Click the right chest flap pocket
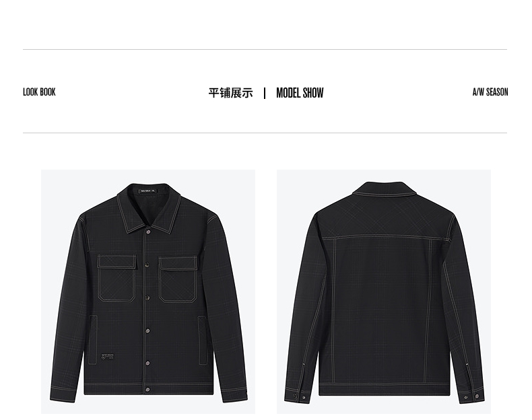The height and width of the screenshot is (420, 532). [178, 279]
